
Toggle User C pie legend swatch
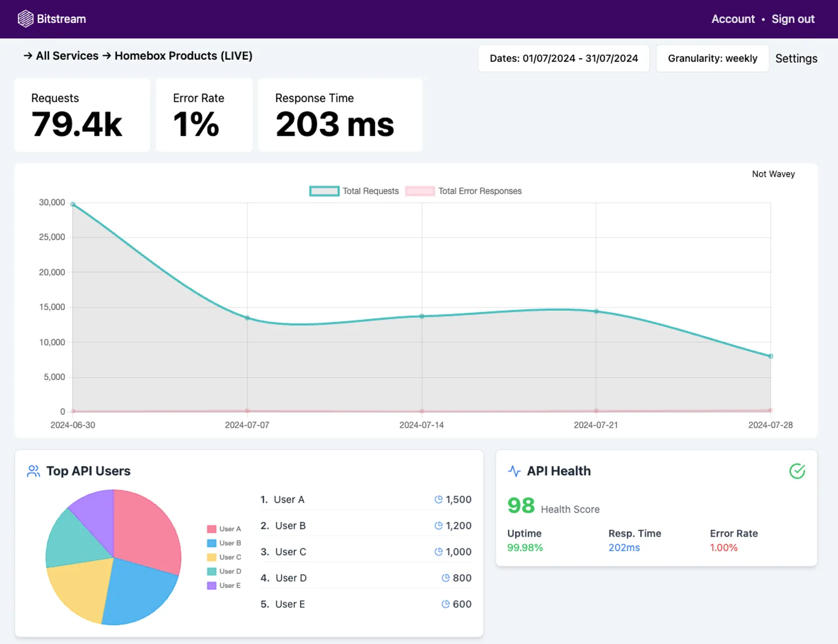[212, 557]
